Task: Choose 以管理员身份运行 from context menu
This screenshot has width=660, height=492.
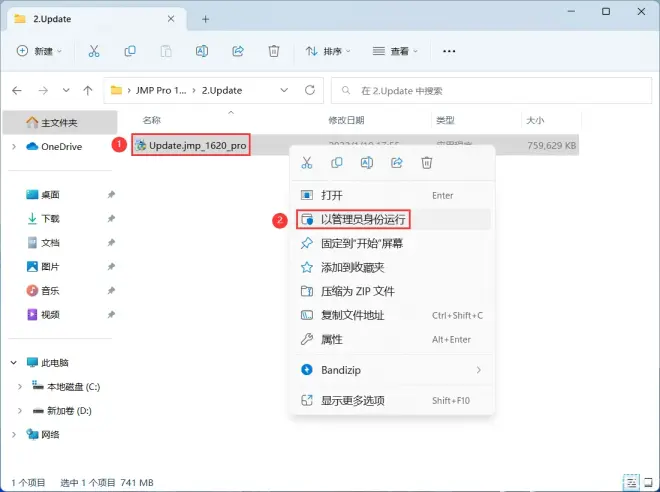Action: click(393, 219)
